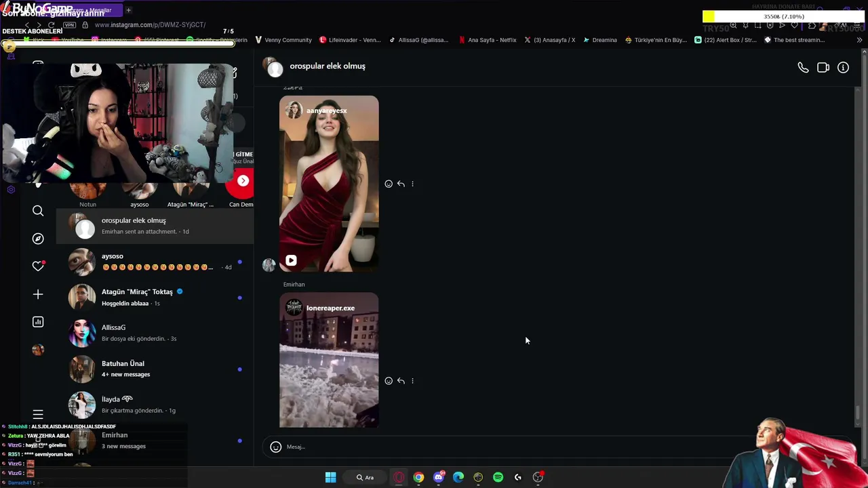Open chat header title orospular elek olmuş
The image size is (868, 488).
[328, 66]
